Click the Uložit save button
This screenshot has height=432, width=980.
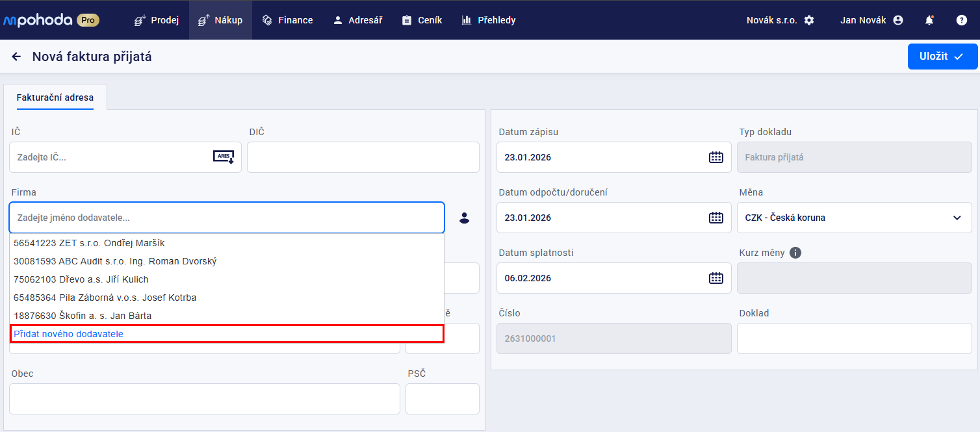942,57
